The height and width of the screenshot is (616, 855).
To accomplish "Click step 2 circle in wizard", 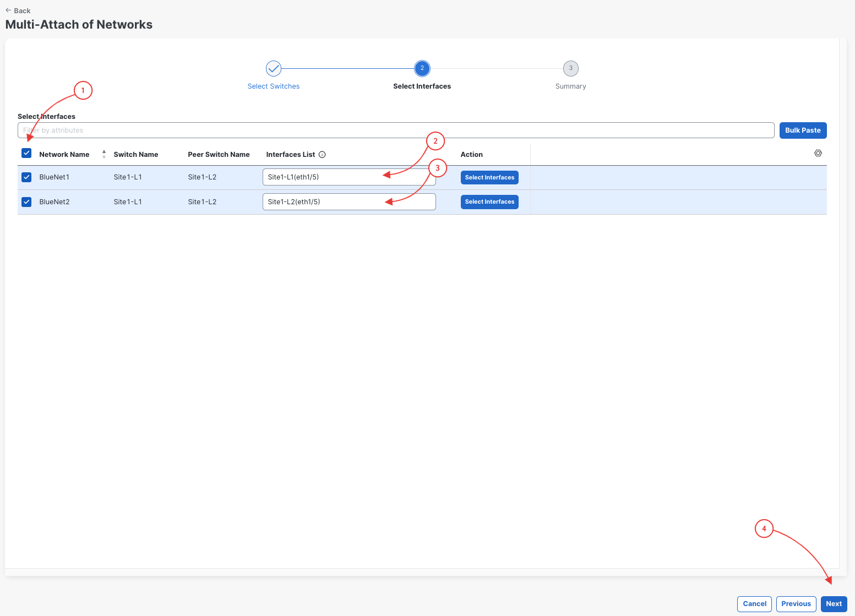I will point(422,68).
